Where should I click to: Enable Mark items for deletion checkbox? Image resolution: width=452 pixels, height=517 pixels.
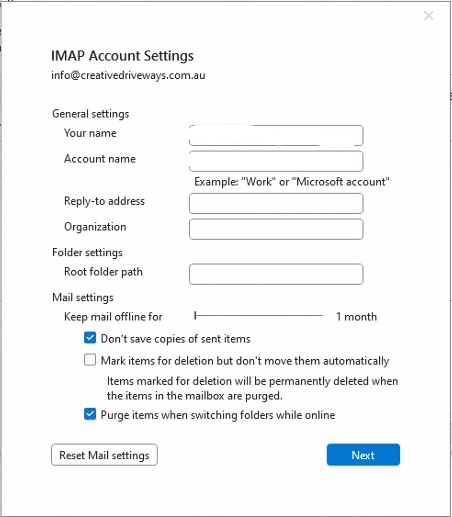[90, 360]
